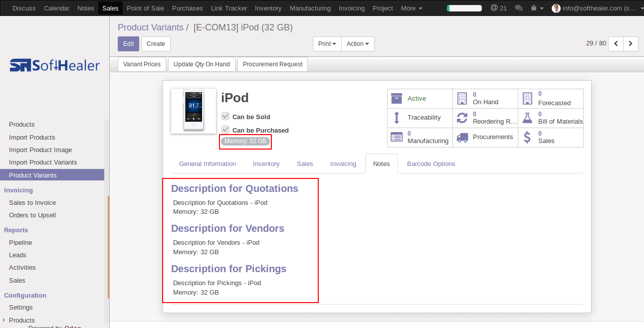Screen dimensions: 644x328
Task: Open the Print dropdown
Action: [327, 44]
